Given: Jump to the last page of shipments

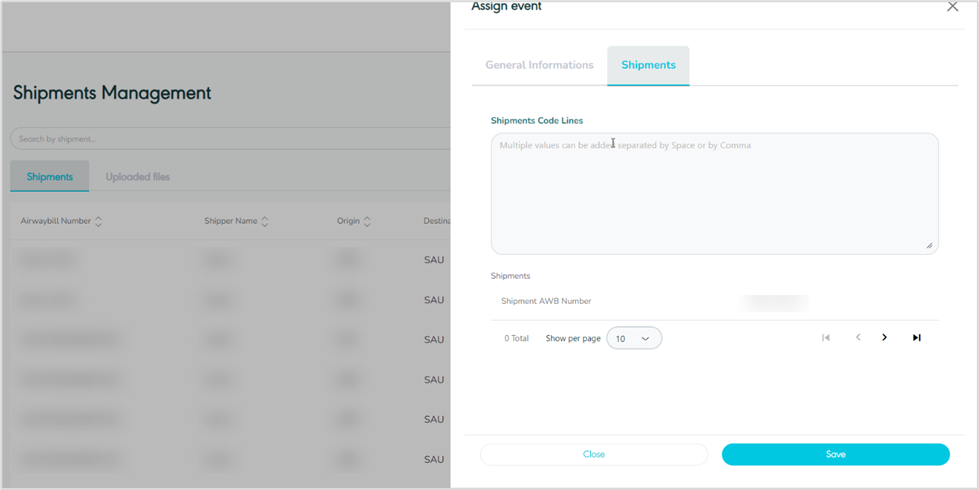Looking at the screenshot, I should [916, 338].
